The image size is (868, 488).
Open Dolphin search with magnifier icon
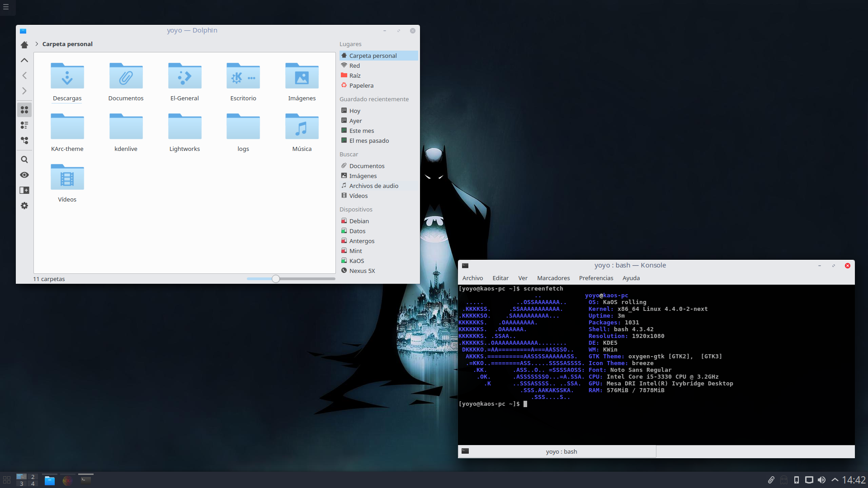[x=24, y=160]
